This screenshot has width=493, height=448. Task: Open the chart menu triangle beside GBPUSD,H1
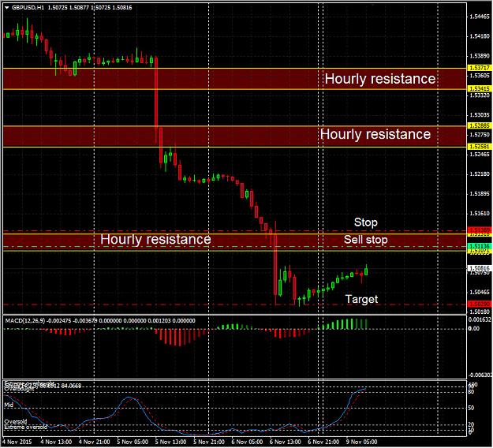7,8
